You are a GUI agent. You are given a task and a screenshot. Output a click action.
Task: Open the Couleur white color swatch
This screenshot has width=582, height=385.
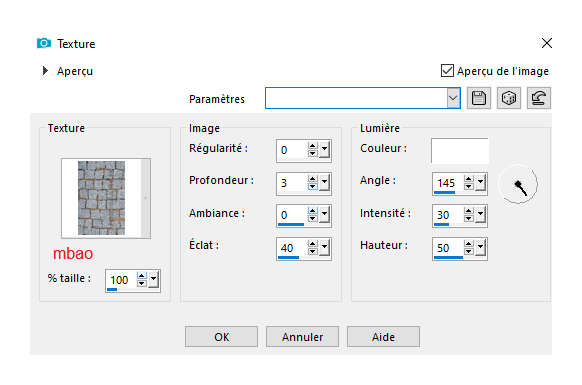click(x=460, y=151)
